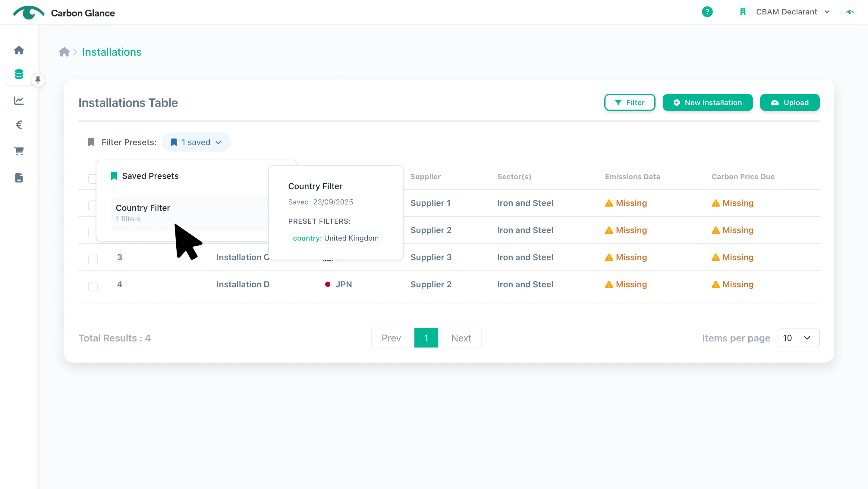Click the Emissions Data column header

(632, 176)
